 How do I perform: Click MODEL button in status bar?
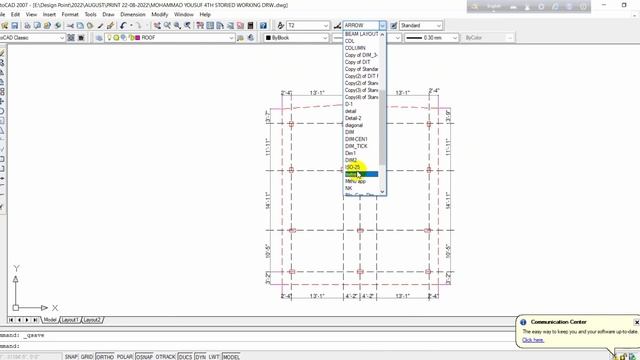click(x=231, y=357)
